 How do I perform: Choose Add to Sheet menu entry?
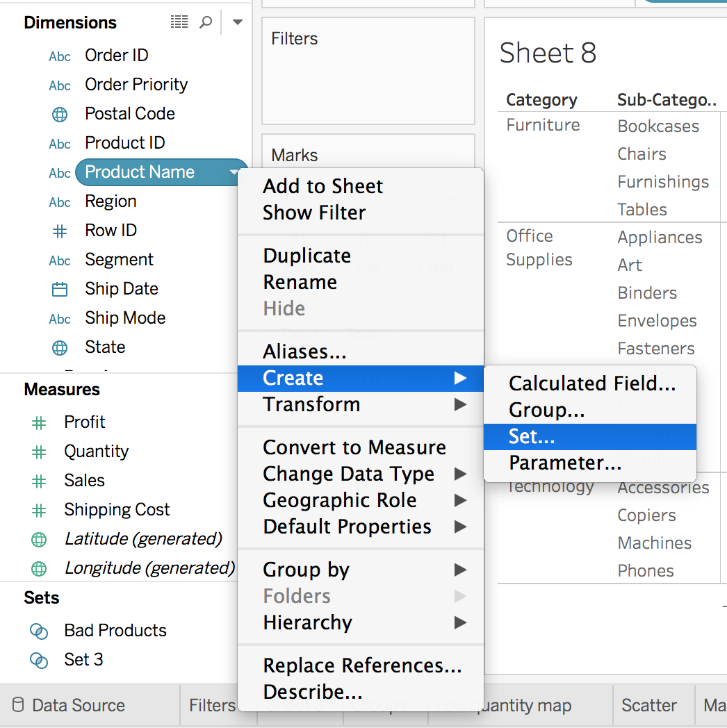[323, 186]
